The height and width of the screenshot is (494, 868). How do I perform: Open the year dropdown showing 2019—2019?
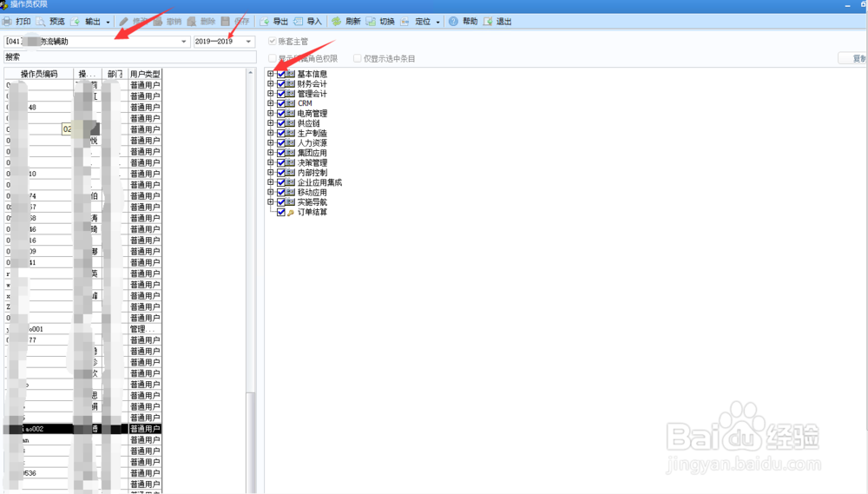tap(248, 42)
